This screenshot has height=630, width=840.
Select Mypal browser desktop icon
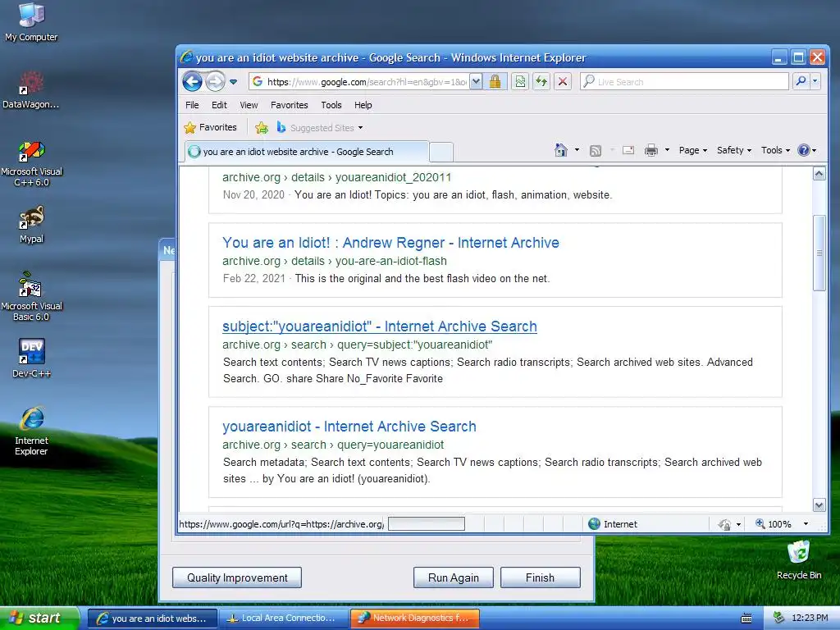coord(32,225)
